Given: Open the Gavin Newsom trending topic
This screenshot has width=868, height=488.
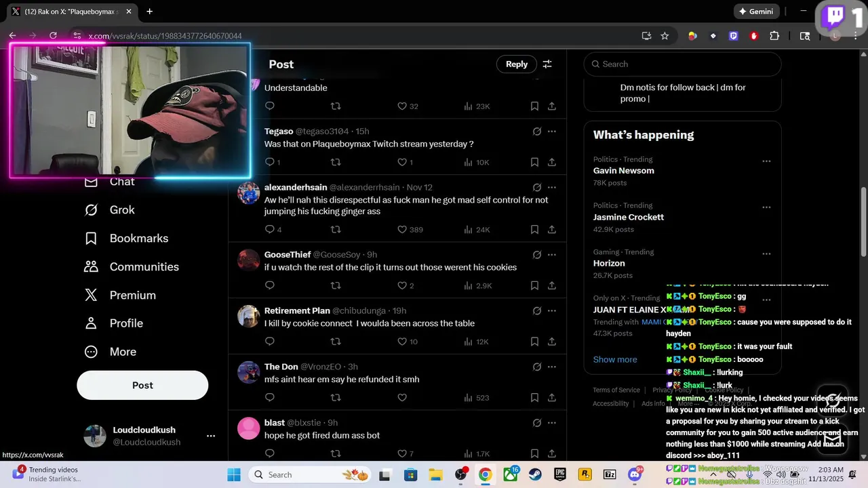Looking at the screenshot, I should (x=624, y=171).
